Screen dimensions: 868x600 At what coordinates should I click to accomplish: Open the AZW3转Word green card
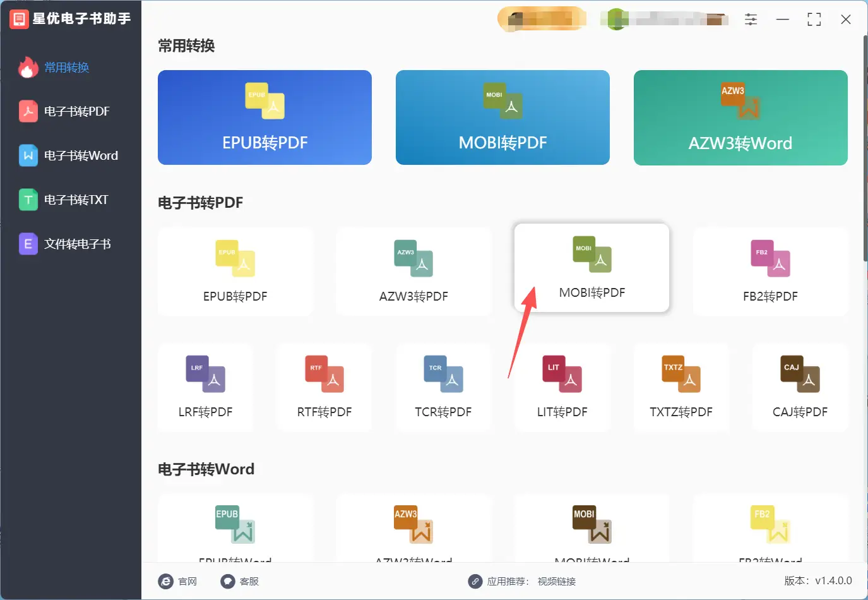[740, 117]
